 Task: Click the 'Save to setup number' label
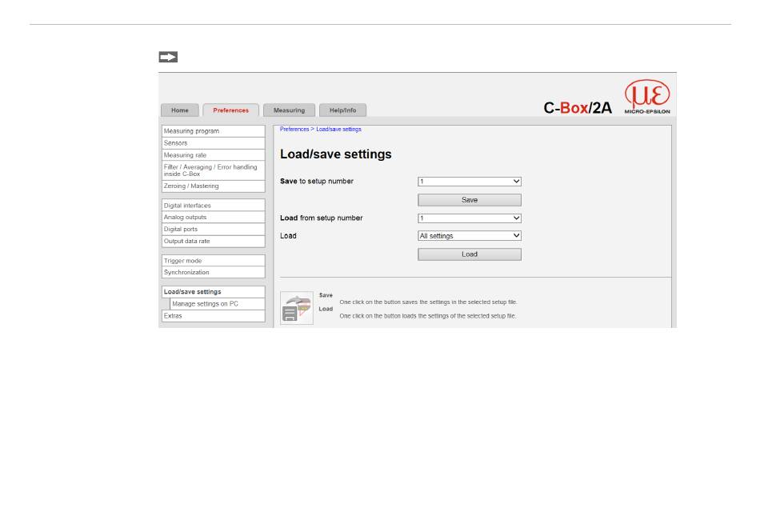pyautogui.click(x=317, y=182)
